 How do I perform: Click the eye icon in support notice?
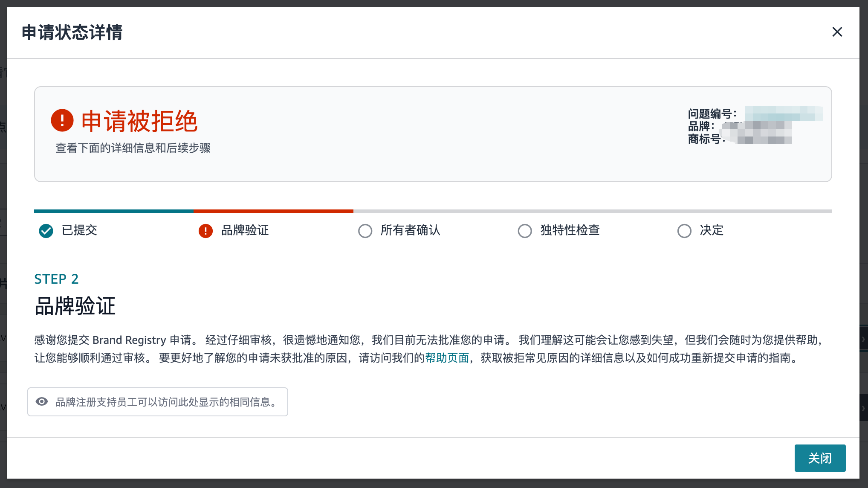42,401
